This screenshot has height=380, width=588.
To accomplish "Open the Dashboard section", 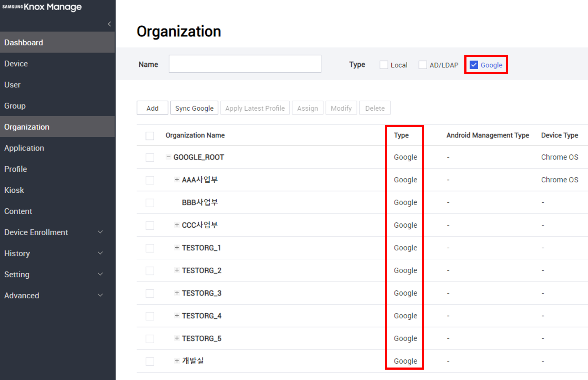I will pos(24,42).
